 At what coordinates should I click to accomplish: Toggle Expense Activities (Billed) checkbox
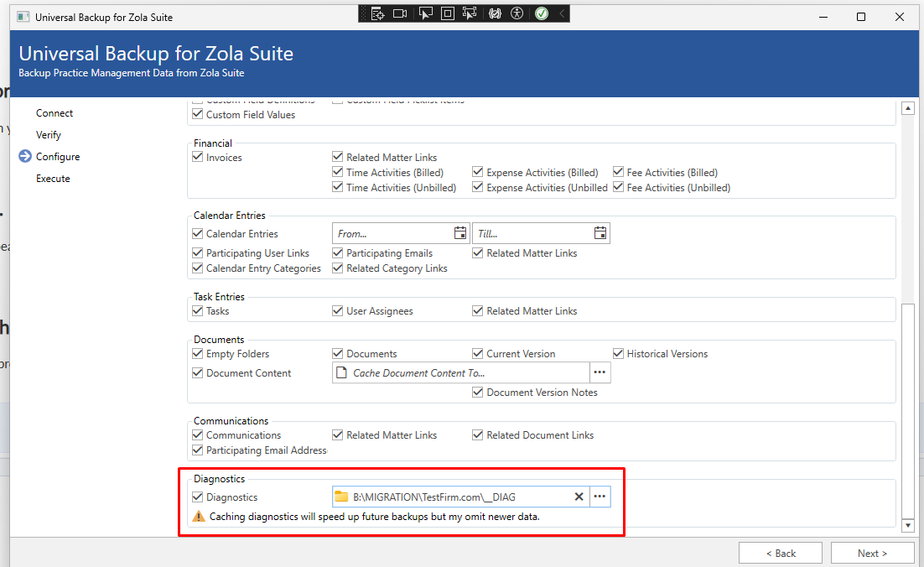point(478,172)
